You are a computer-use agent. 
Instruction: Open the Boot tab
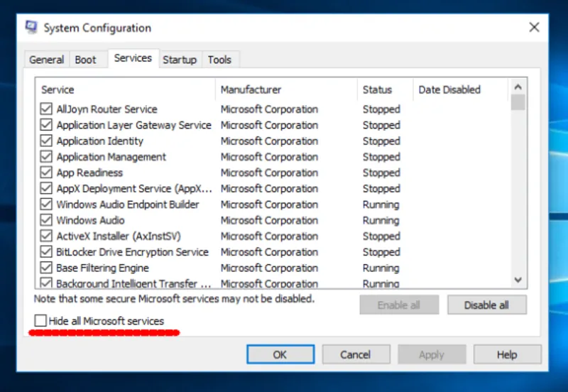click(x=85, y=60)
